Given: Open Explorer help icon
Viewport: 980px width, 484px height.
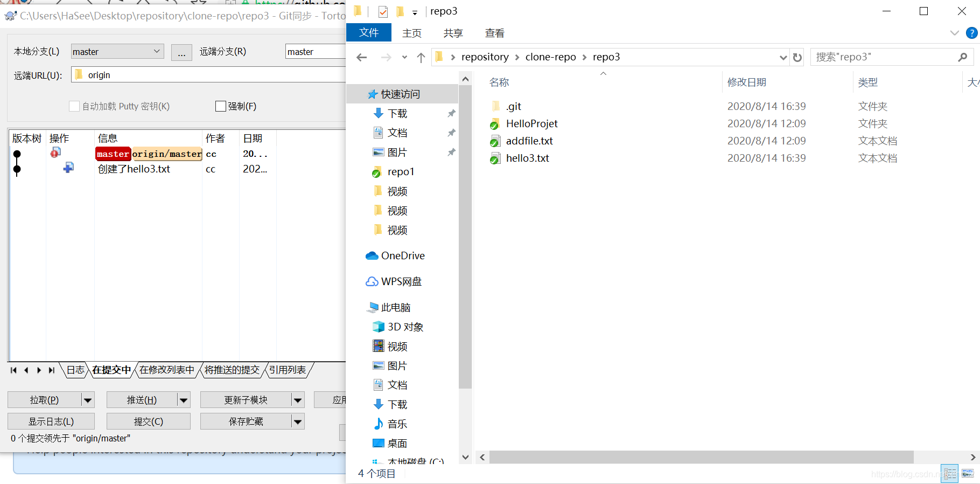Looking at the screenshot, I should [971, 33].
